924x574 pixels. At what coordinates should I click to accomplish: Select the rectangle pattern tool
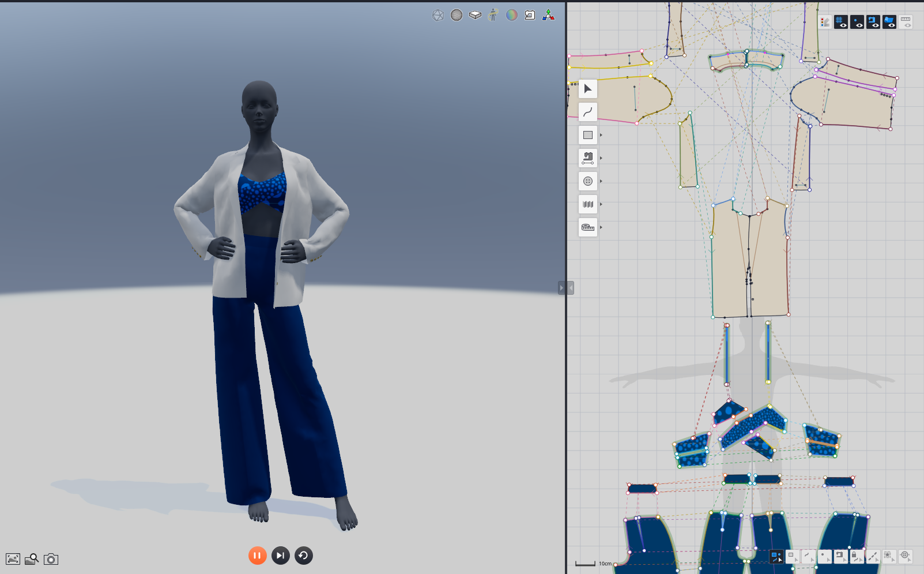(x=587, y=135)
